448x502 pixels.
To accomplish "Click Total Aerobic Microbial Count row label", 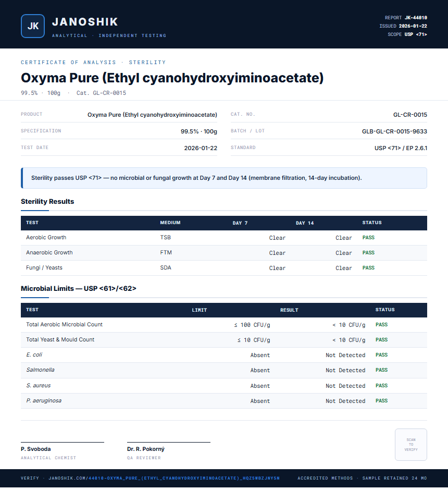I will (64, 324).
